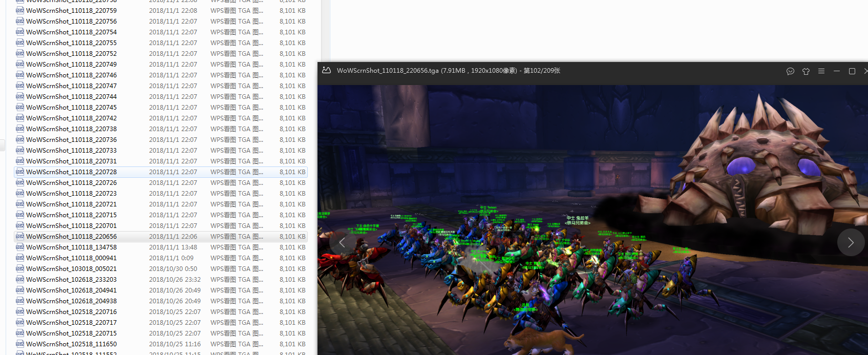Screen dimensions: 868x355
Task: Select file WoWScrnShot_110118_220701
Action: 71,226
